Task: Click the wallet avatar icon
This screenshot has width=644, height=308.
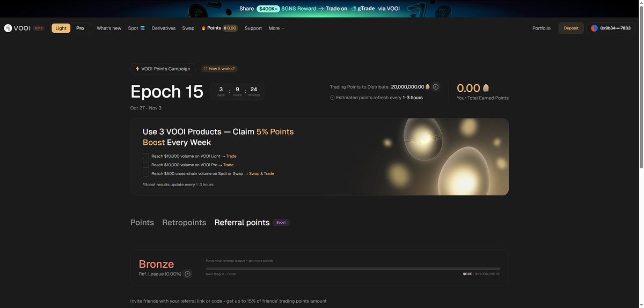Action: [595, 28]
